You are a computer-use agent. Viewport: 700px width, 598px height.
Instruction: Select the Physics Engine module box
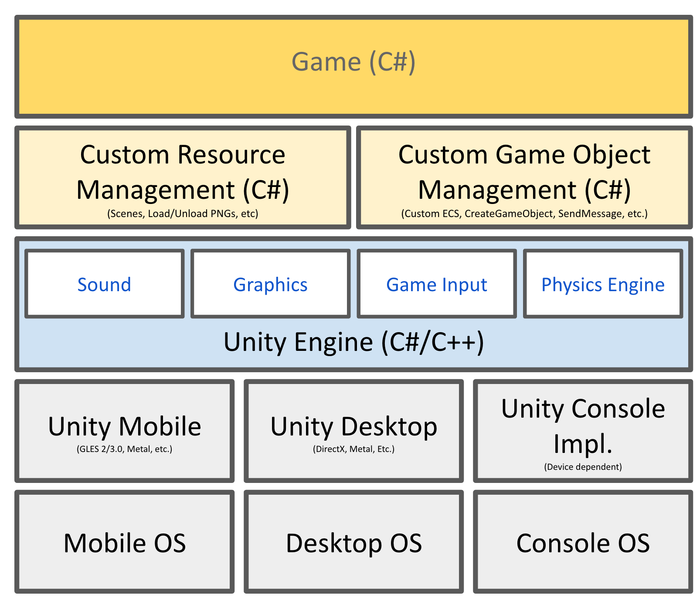click(x=603, y=284)
